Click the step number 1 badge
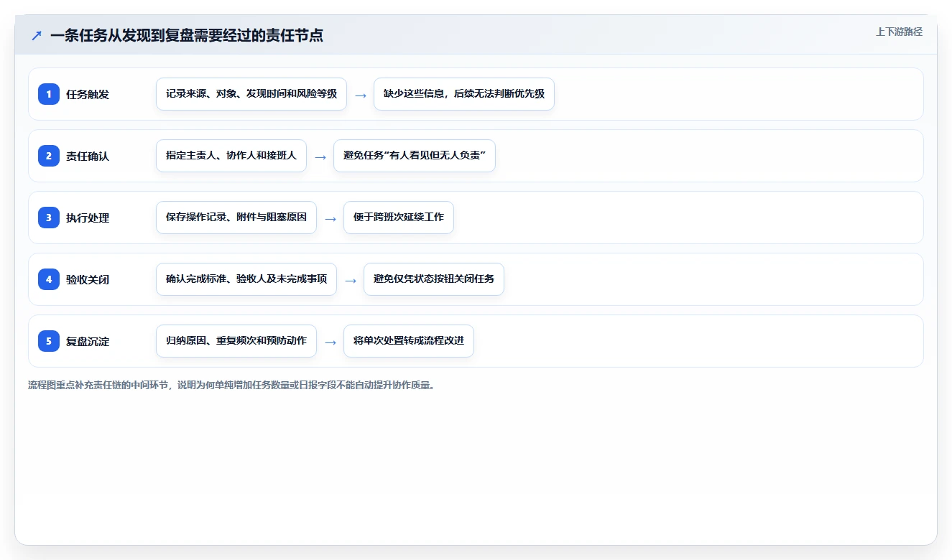Viewport: 952px width, 560px height. tap(49, 94)
